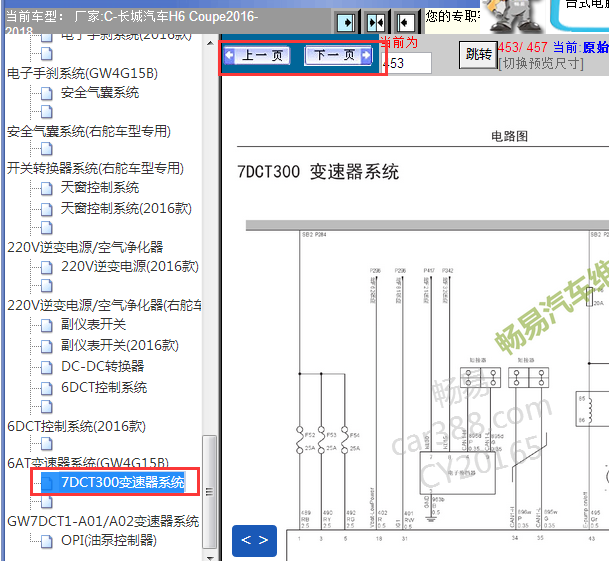Select 7DCT300变速器系统 tree item
Image resolution: width=609 pixels, height=561 pixels.
coord(123,482)
